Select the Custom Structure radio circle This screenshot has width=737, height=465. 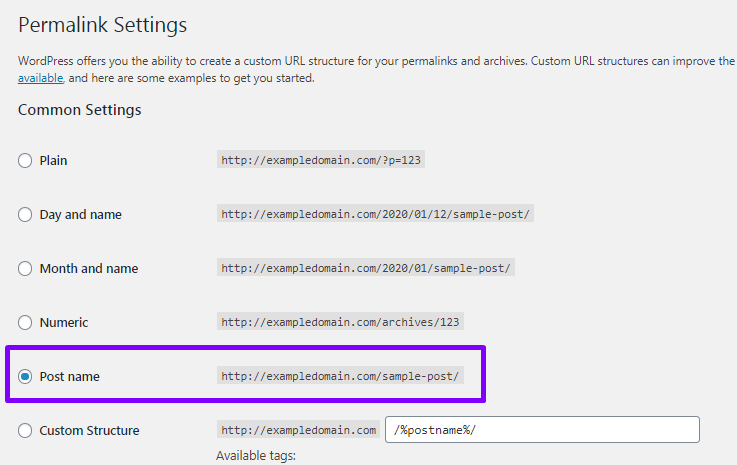(25, 430)
